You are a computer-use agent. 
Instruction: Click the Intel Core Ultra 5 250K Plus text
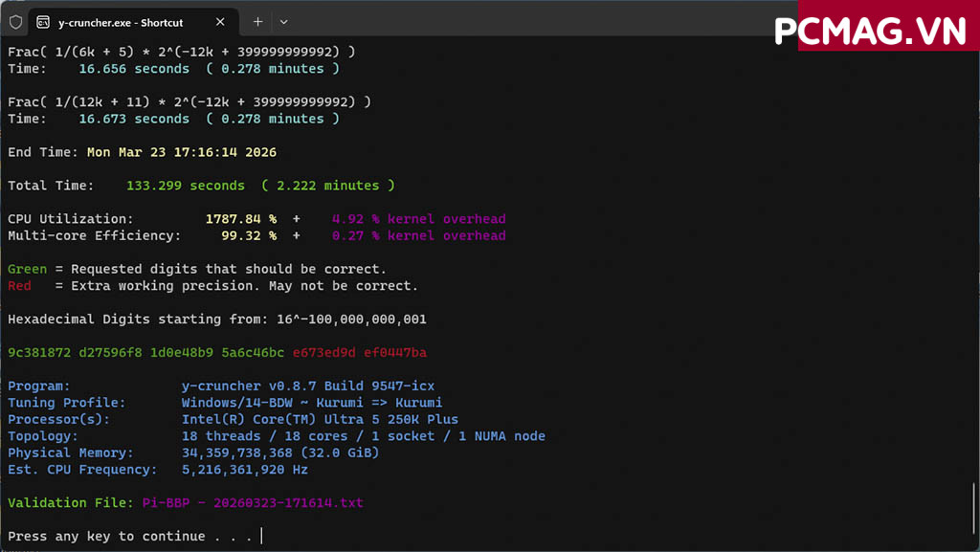click(x=320, y=419)
